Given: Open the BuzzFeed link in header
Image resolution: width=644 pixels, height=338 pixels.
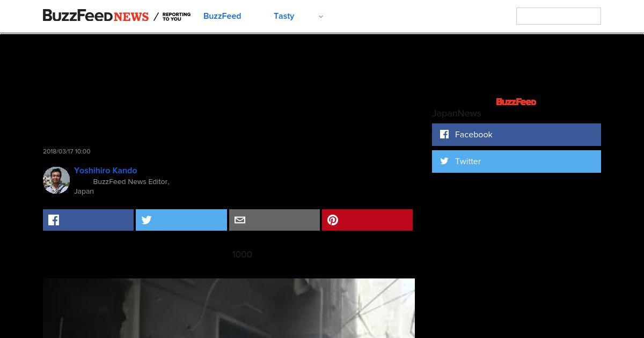Looking at the screenshot, I should pyautogui.click(x=222, y=16).
